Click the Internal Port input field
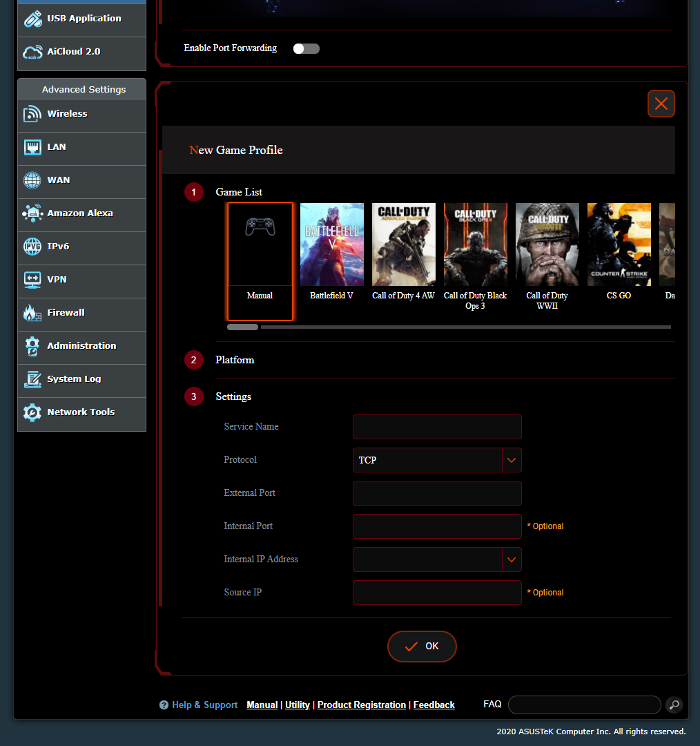This screenshot has height=746, width=700. point(437,526)
